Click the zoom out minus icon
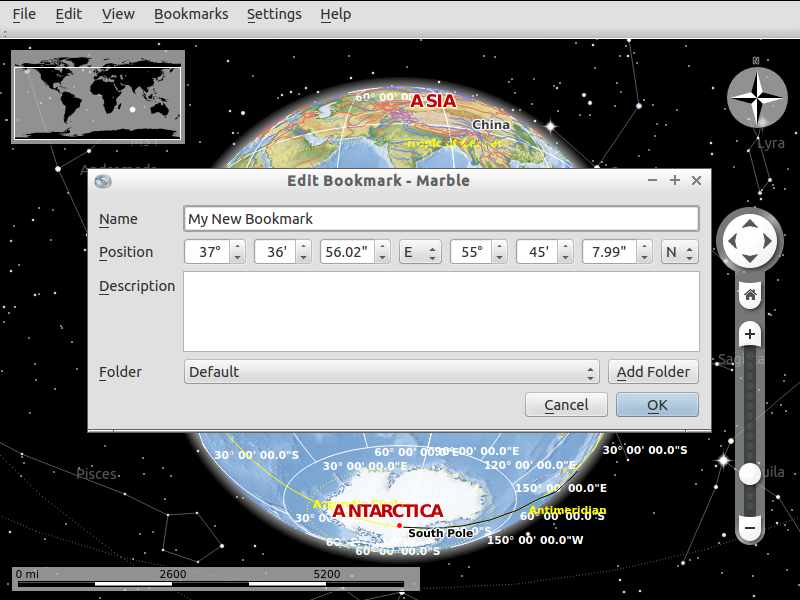Image resolution: width=800 pixels, height=600 pixels. [749, 527]
